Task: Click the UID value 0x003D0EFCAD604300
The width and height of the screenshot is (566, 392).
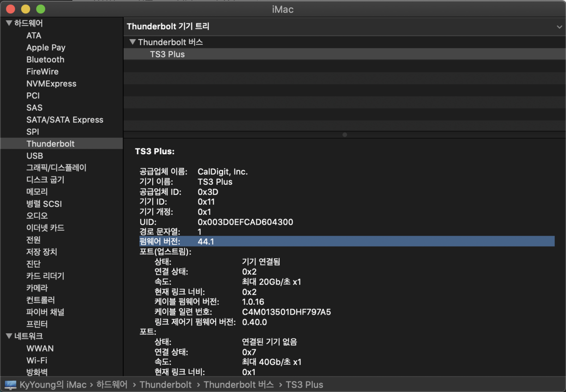Action: click(x=245, y=221)
